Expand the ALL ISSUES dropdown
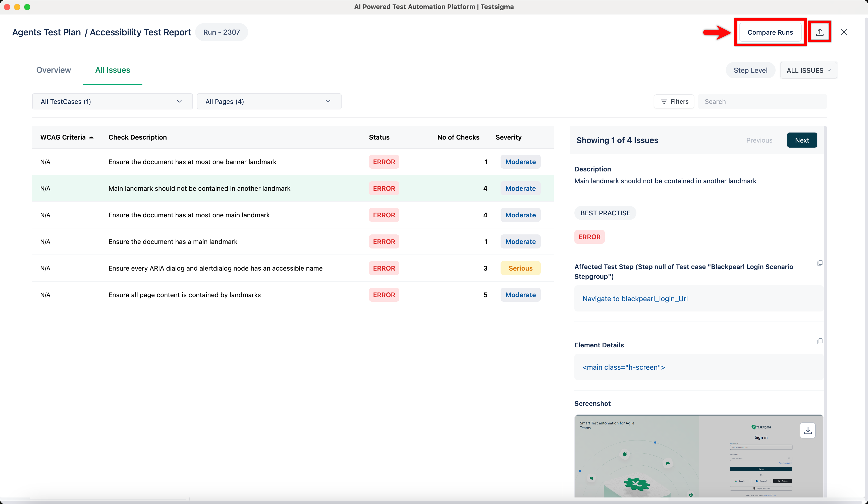 point(808,70)
